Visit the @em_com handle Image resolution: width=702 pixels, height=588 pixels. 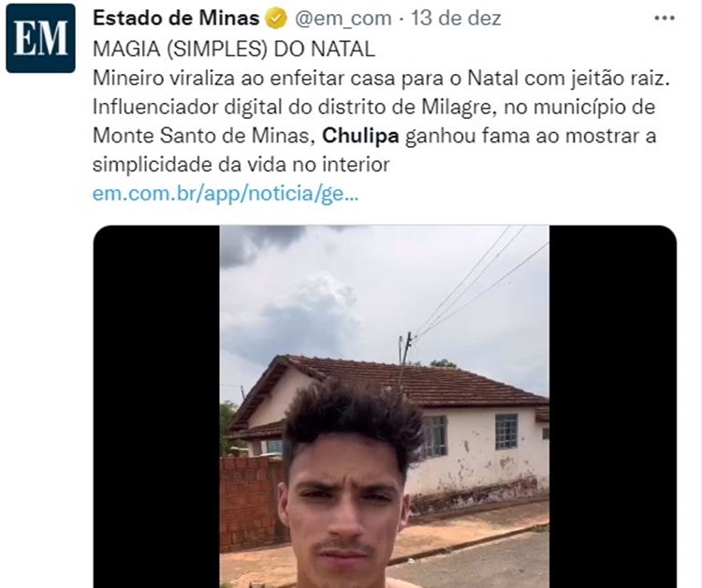pos(343,19)
